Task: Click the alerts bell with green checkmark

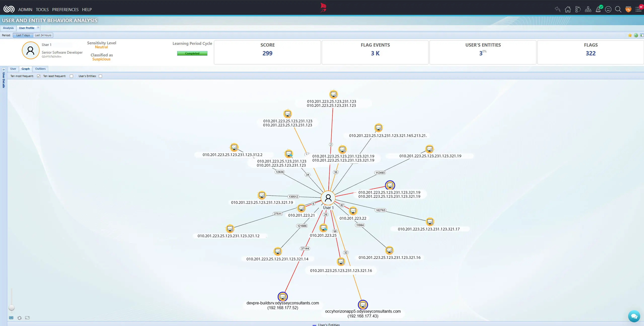Action: (598, 9)
